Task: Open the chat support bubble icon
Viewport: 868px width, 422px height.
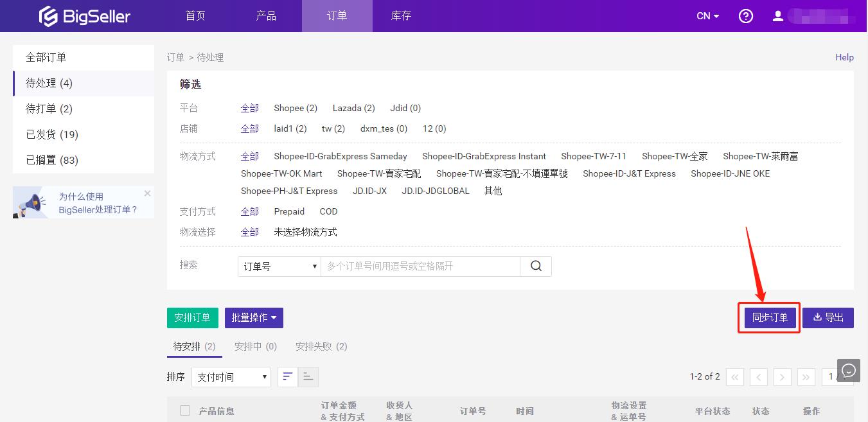Action: (849, 371)
